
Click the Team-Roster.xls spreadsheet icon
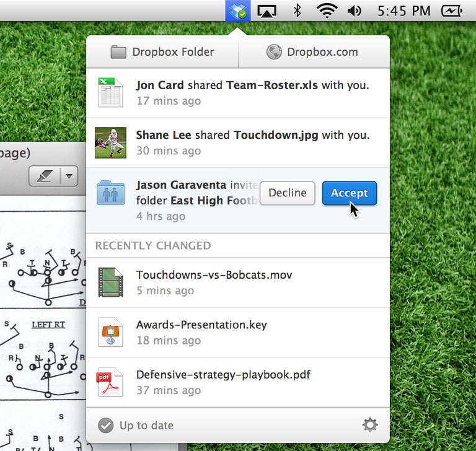click(x=110, y=92)
